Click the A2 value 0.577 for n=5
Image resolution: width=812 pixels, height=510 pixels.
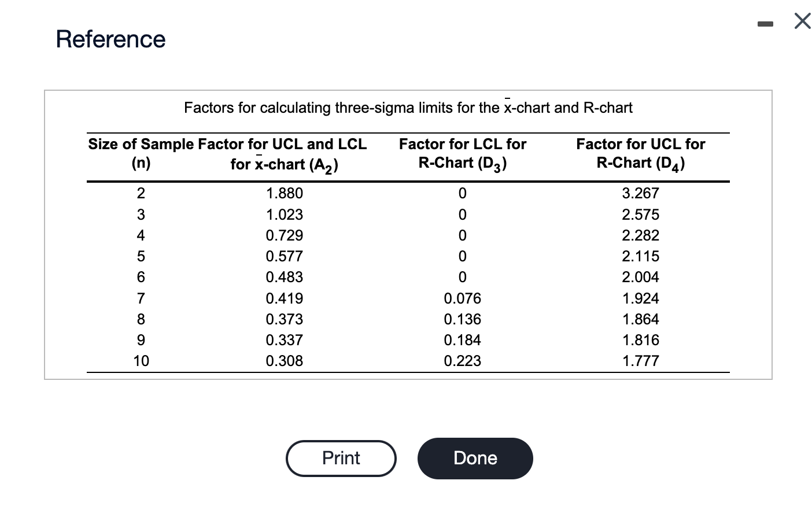tap(284, 256)
